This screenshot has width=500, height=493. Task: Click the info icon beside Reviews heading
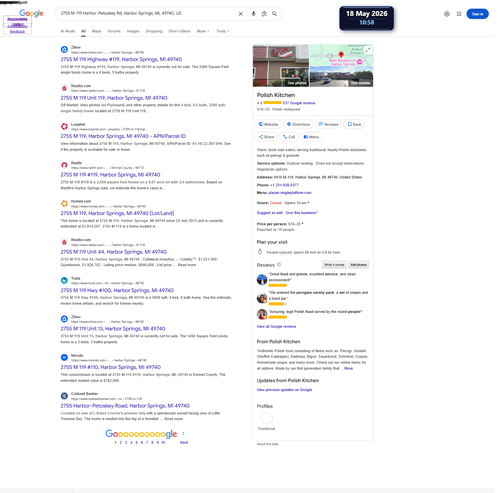(279, 265)
